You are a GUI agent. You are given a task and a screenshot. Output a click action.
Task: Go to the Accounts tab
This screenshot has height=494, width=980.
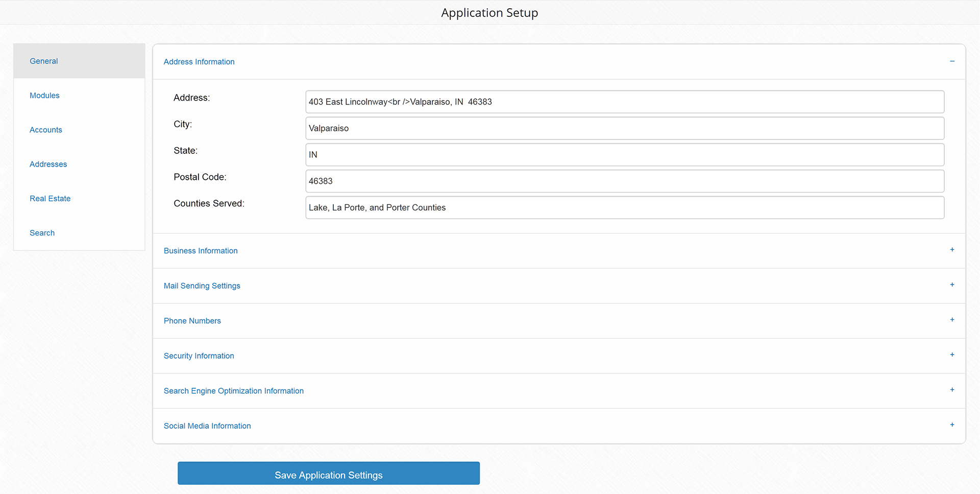(79, 130)
